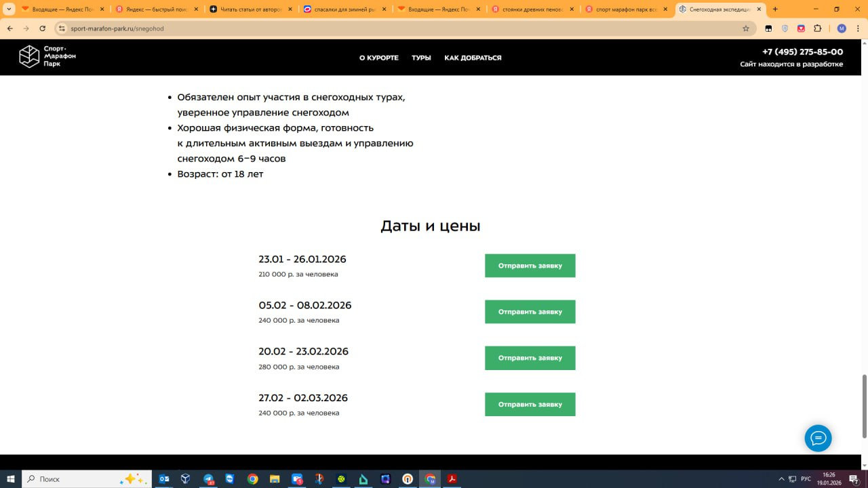Send request for 23.01 - 26.01.2026 tour
The width and height of the screenshot is (868, 488).
[x=530, y=266]
